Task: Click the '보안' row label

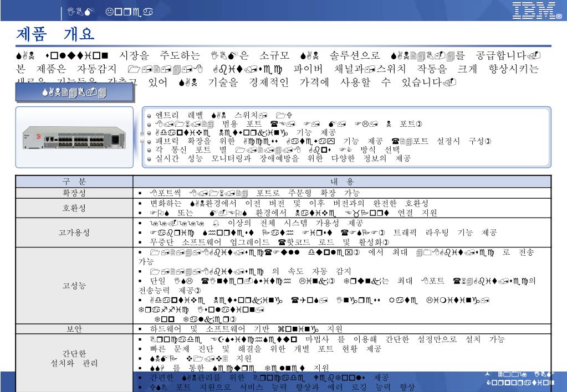Action: pos(74,329)
